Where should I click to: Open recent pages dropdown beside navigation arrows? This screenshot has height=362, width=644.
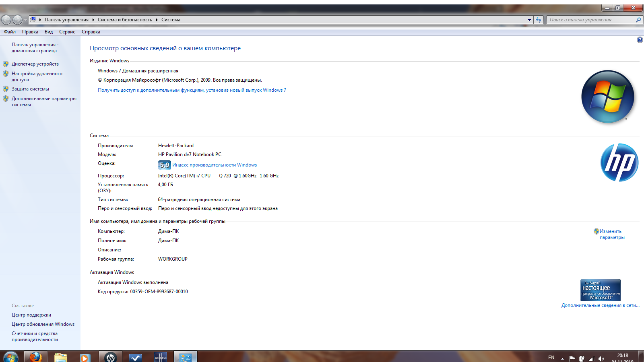25,20
